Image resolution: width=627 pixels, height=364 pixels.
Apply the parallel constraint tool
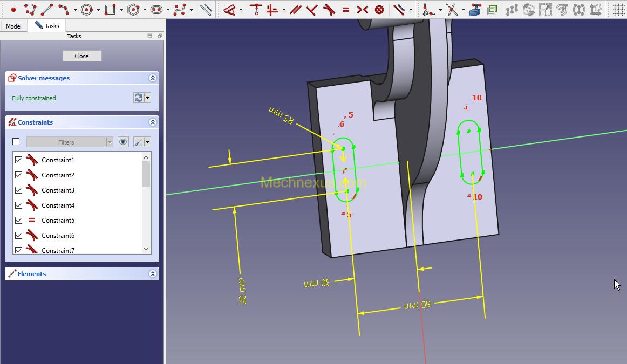[295, 9]
